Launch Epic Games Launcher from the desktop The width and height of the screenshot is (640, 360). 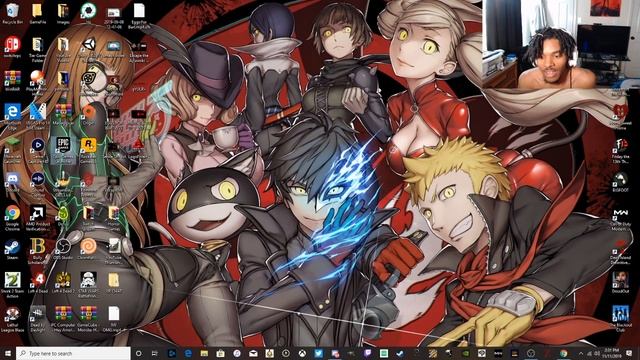(x=63, y=148)
